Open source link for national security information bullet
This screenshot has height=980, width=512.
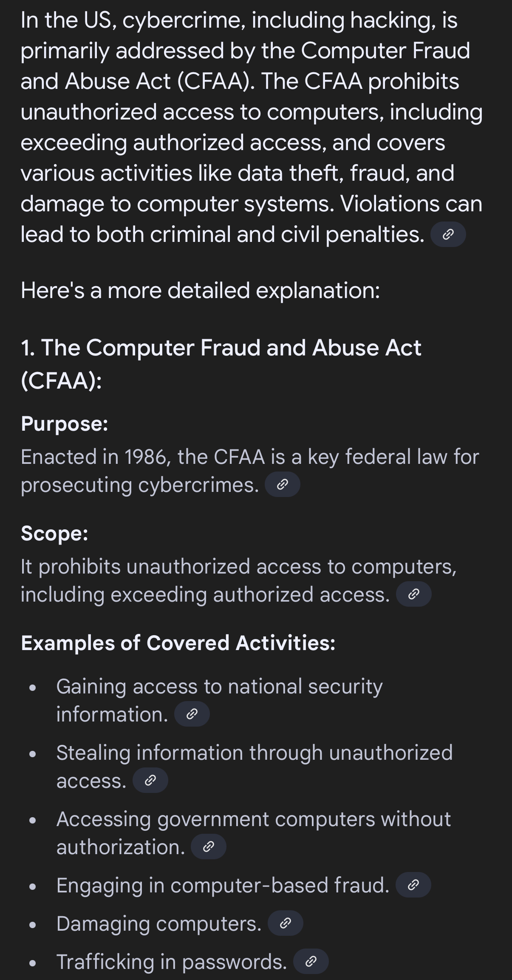tap(192, 714)
